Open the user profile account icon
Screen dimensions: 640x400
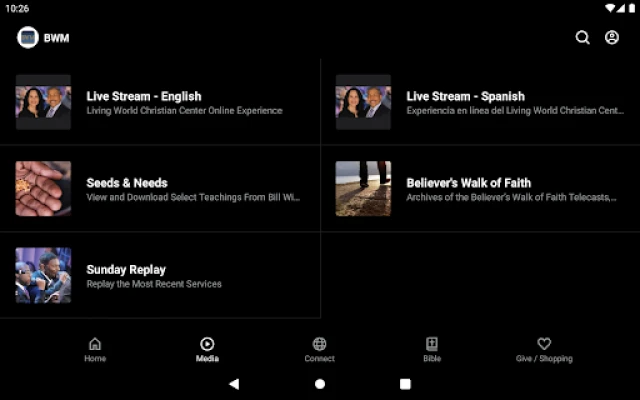(x=612, y=38)
